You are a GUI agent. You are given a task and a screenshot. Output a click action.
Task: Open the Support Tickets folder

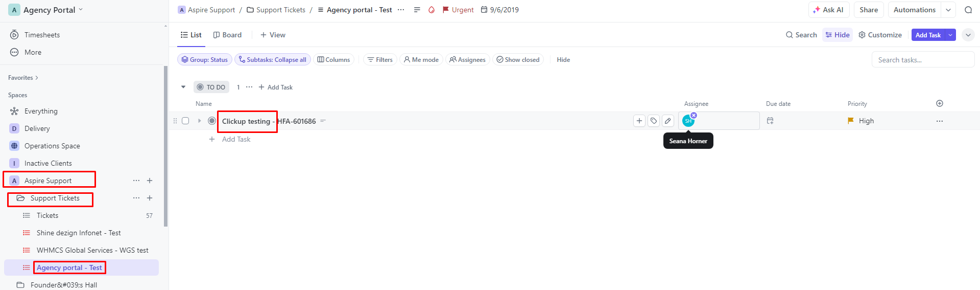[x=55, y=198]
